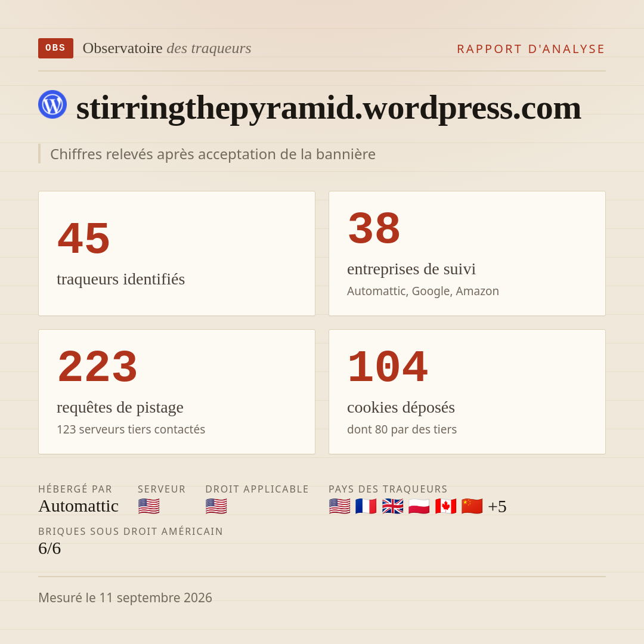This screenshot has height=644, width=644.
Task: Click the Chinese flag in tracker countries
Action: point(472,506)
